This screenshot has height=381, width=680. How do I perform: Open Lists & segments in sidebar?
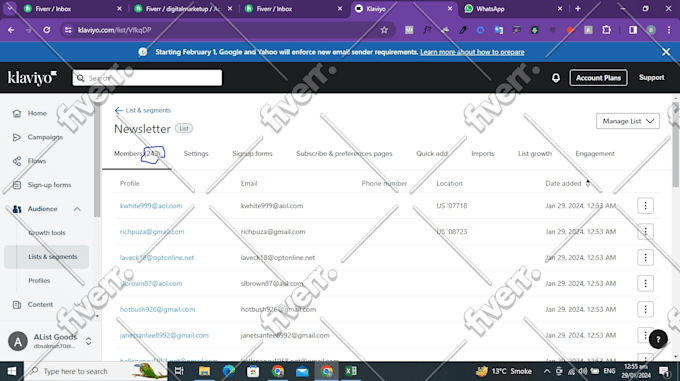tap(47, 257)
